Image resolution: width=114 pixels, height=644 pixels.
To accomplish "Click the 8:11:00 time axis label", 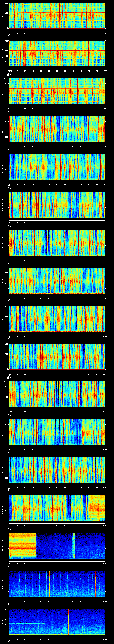I will [9, 412].
